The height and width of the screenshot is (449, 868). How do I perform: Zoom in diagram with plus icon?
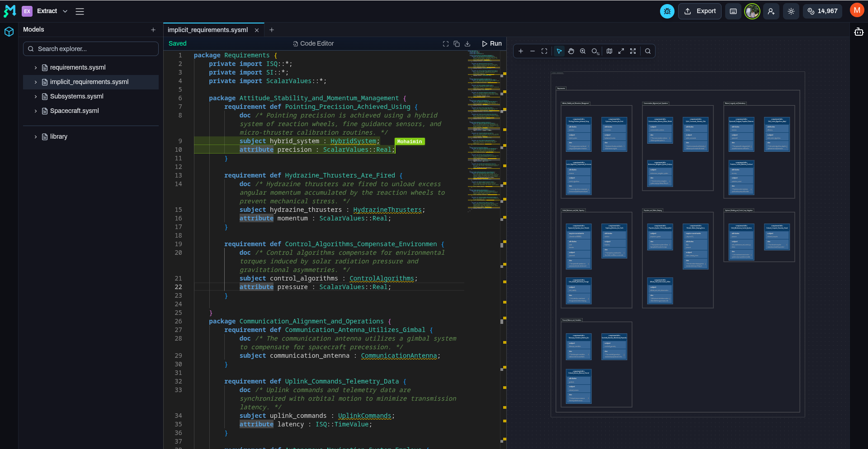521,51
